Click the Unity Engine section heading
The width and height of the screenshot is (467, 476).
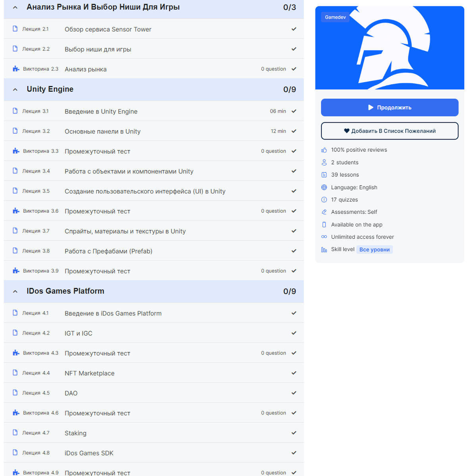click(50, 89)
